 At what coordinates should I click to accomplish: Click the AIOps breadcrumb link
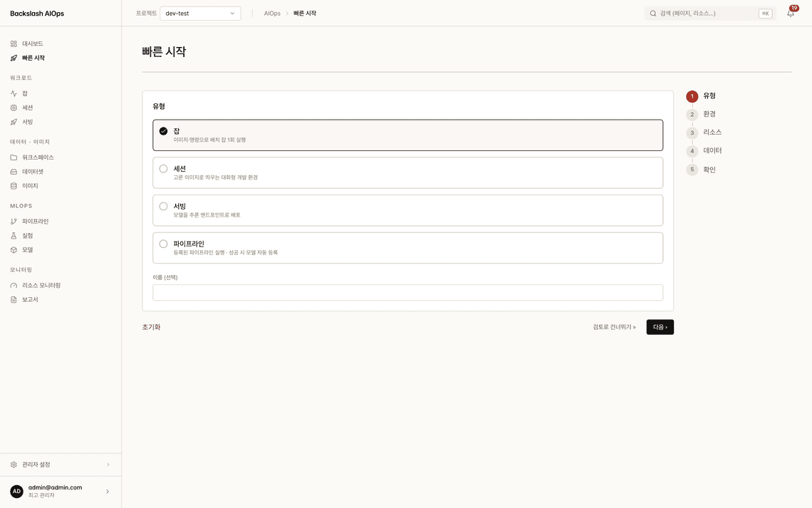click(272, 14)
